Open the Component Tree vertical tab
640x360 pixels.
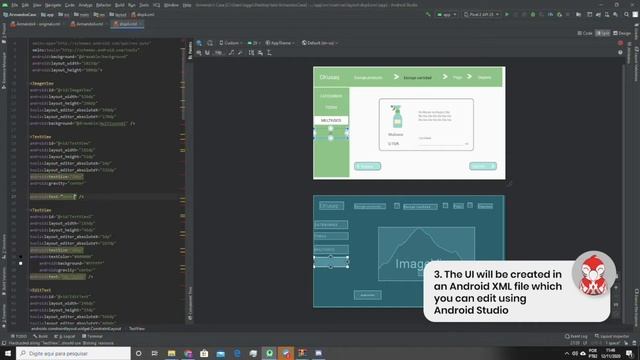190,303
